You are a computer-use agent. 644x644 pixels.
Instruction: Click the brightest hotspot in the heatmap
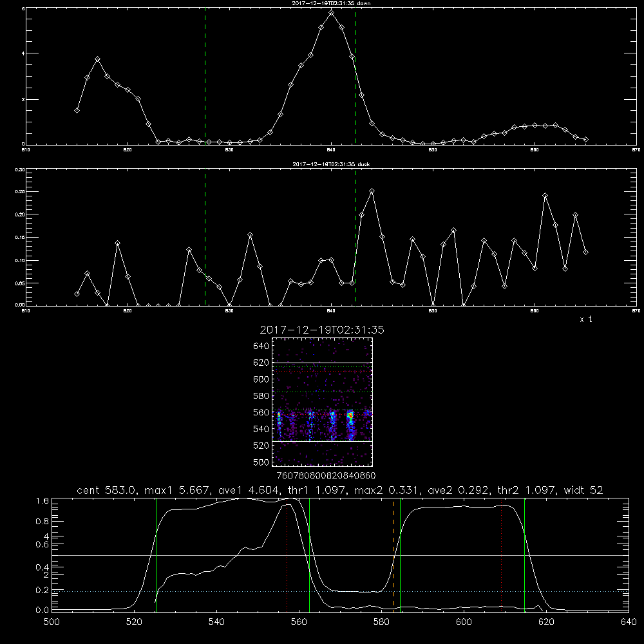[x=350, y=415]
